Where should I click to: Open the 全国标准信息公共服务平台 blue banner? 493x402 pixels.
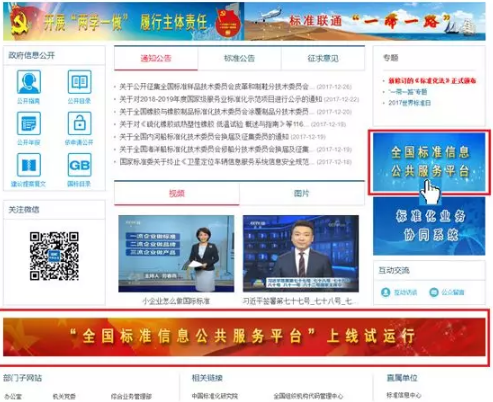pos(429,162)
